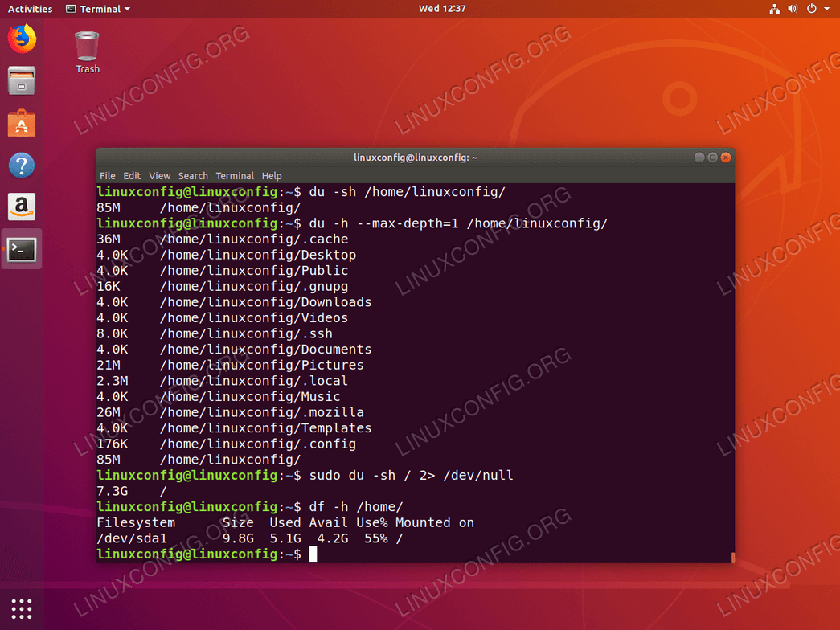Viewport: 840px width, 630px height.
Task: Open the Edit menu in terminal
Action: point(132,176)
